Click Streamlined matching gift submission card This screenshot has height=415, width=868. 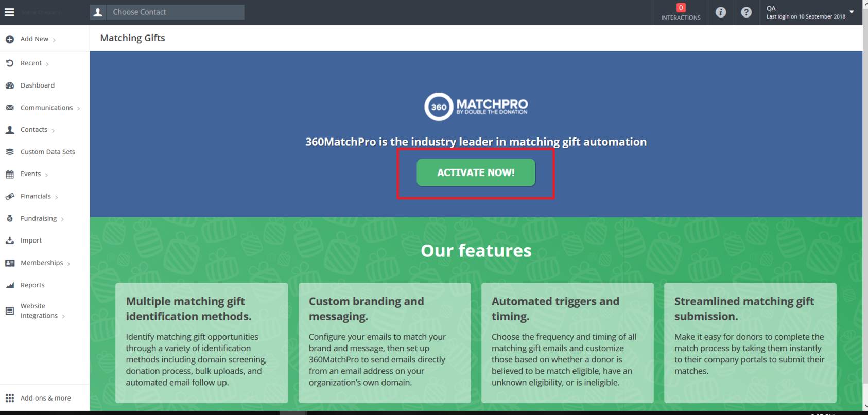point(750,342)
